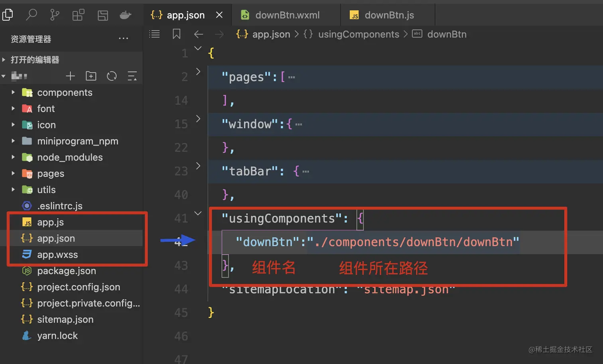Click line number 45 in the gutter
The width and height of the screenshot is (603, 364).
coord(181,313)
